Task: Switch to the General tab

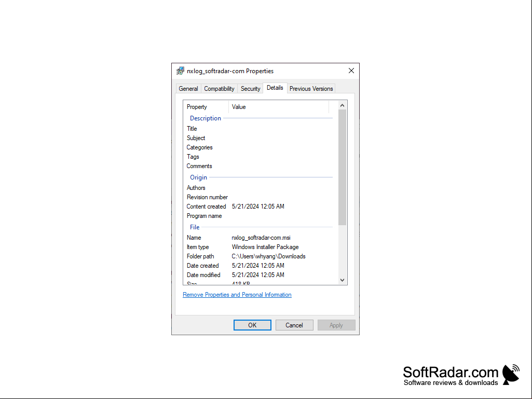Action: coord(188,89)
